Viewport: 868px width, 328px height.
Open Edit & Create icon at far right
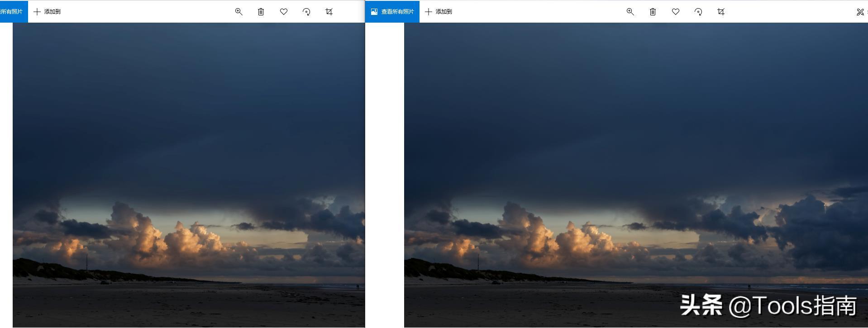pyautogui.click(x=860, y=12)
